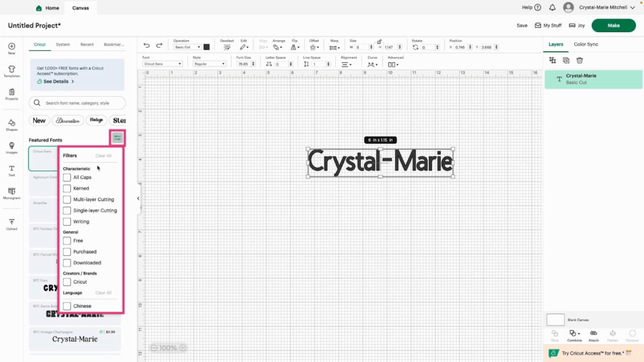
Task: Select the Decorative font category chip
Action: coord(68,120)
